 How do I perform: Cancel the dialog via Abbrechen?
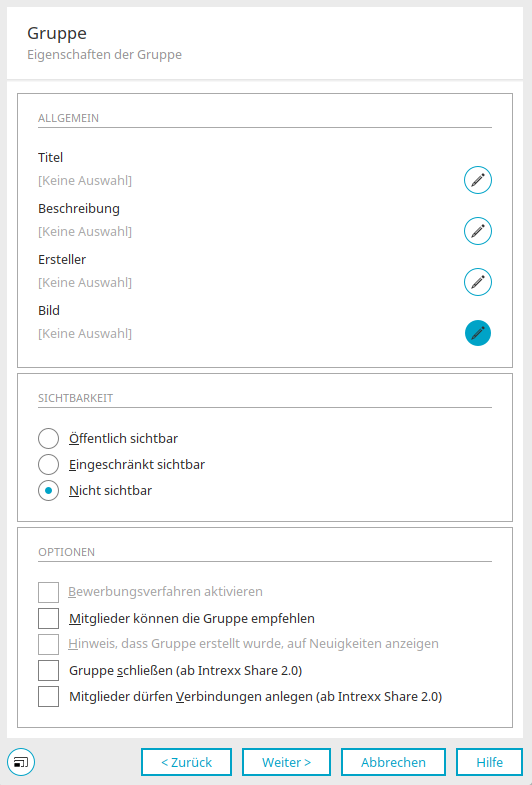(x=393, y=762)
